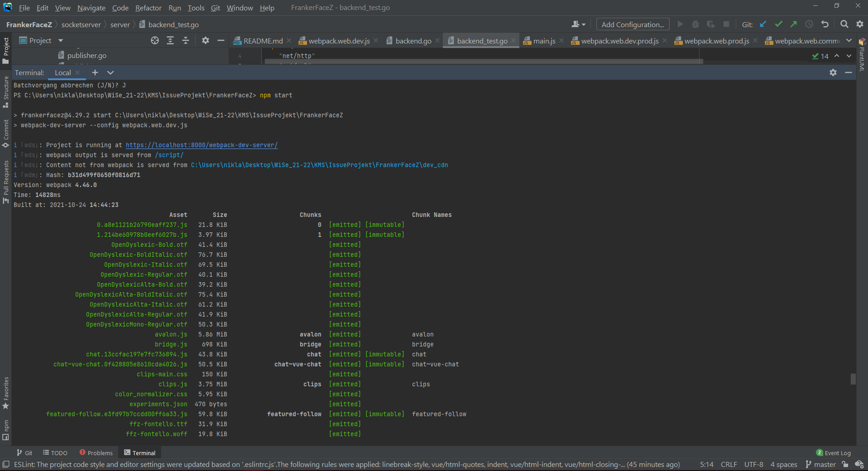Open terminal session dropdown chevron
The height and width of the screenshot is (471, 868).
(110, 72)
